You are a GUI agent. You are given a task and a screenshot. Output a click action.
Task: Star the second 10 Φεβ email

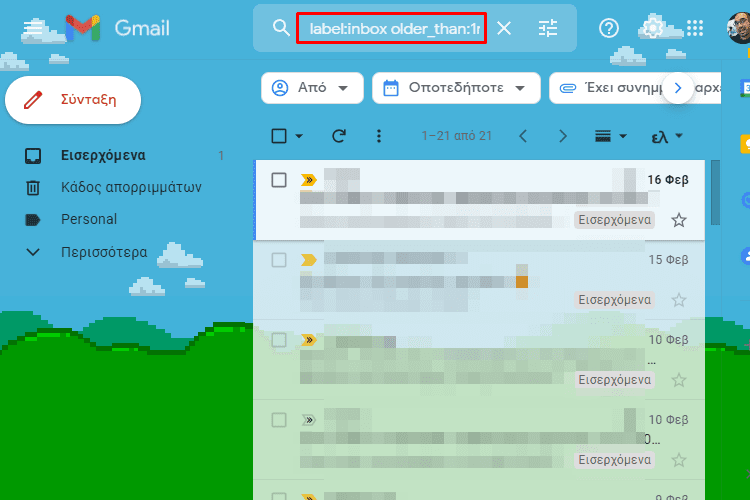(x=678, y=460)
